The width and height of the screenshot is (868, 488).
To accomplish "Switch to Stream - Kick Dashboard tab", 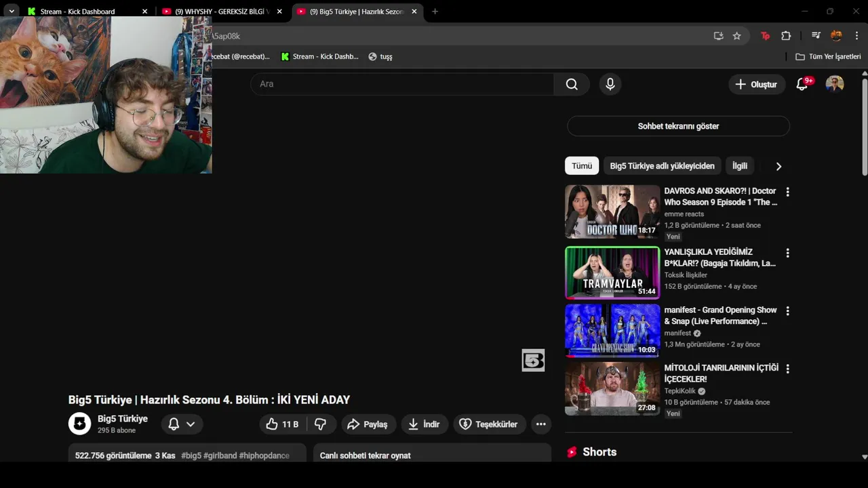I will [x=87, y=12].
